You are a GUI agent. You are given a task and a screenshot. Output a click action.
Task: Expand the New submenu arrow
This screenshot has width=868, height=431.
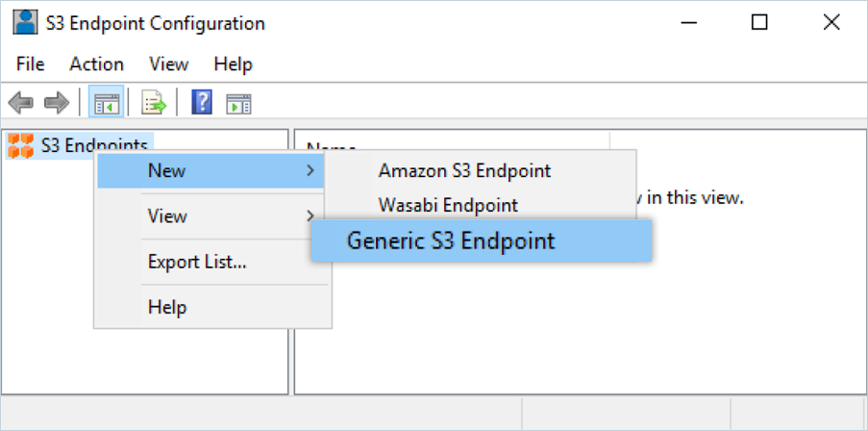tap(310, 171)
